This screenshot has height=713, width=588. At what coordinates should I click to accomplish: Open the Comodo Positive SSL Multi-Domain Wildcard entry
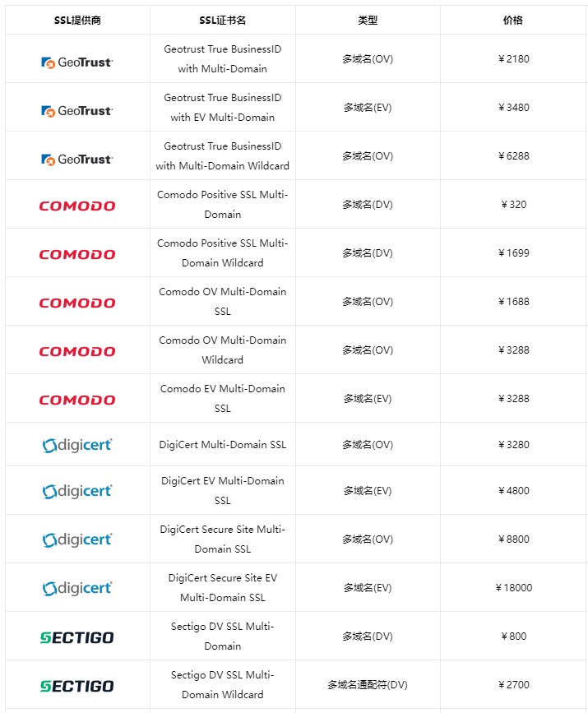[x=222, y=253]
